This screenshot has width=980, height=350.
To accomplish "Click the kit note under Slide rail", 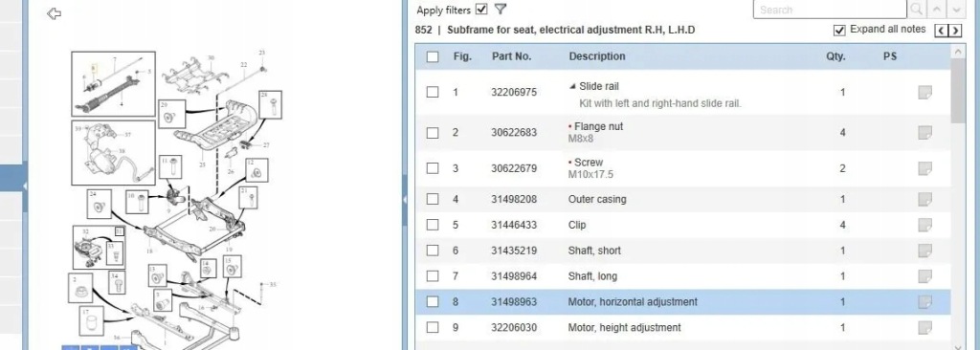I will coord(660,103).
